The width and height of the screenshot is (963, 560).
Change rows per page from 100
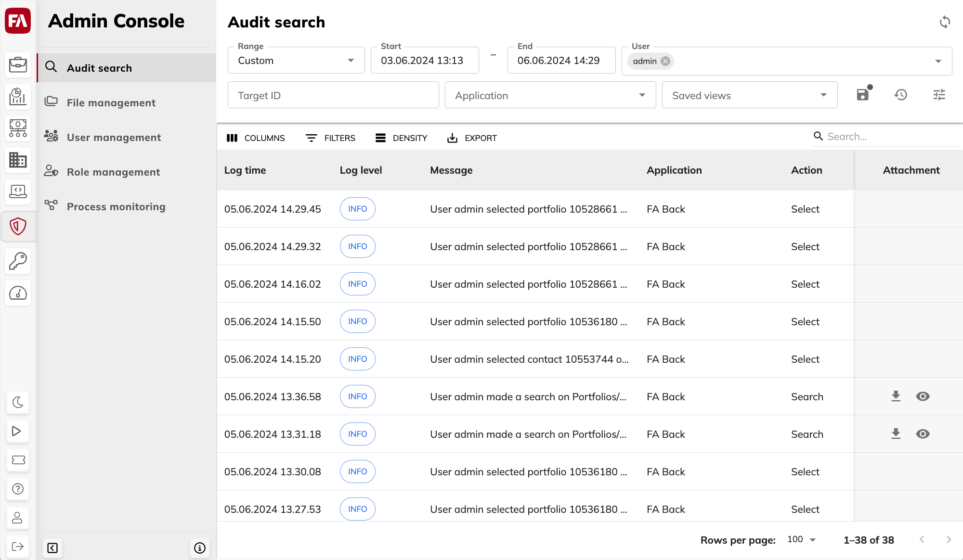tap(802, 540)
